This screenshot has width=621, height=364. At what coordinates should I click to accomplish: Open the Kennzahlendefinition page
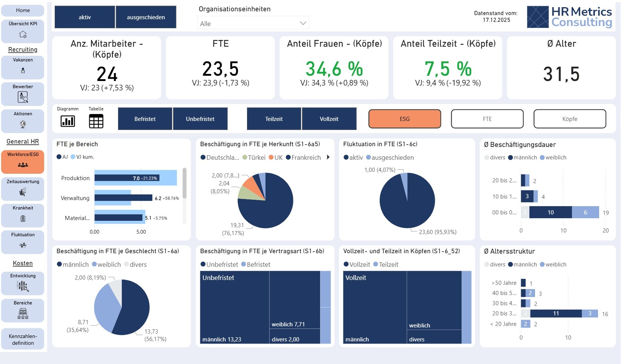pos(23,340)
